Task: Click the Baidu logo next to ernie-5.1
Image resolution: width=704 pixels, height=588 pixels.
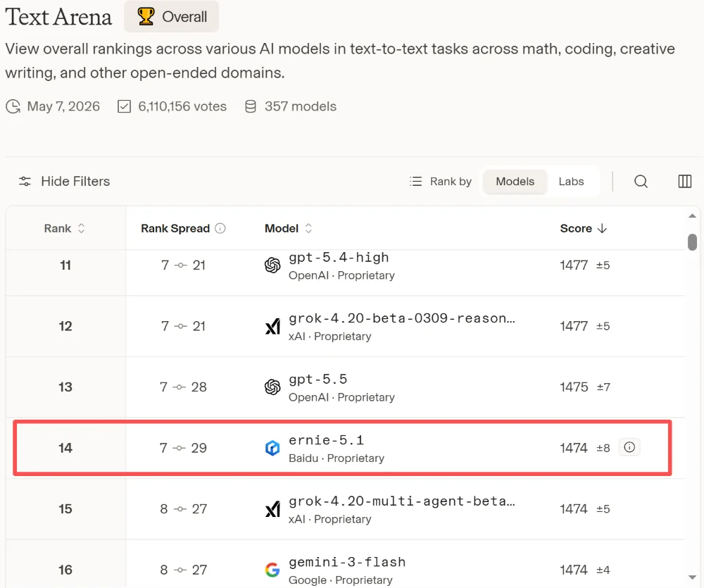Action: [x=272, y=449]
